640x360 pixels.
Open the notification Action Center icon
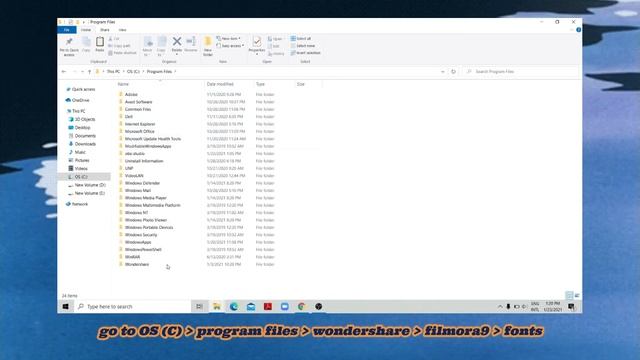(571, 306)
